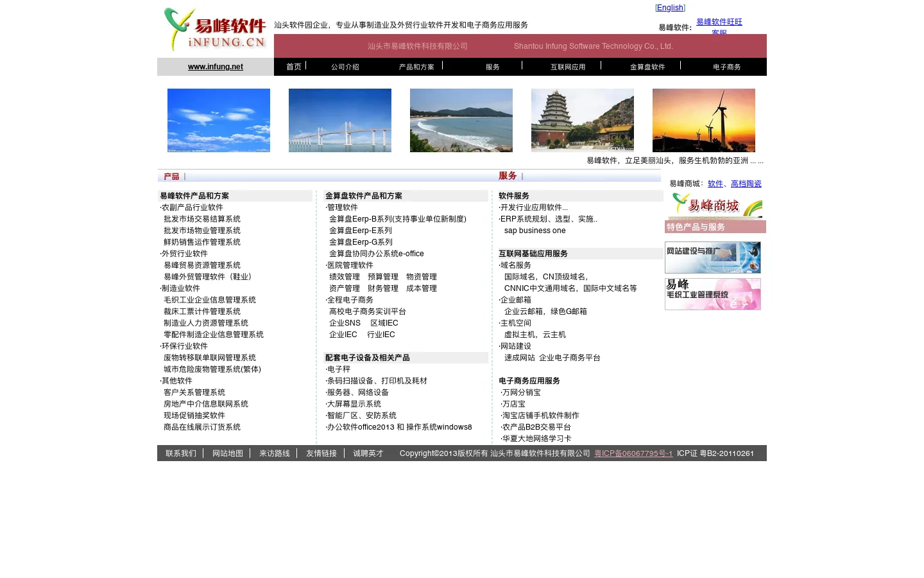Open 金算盘Eerp-B系列 product
The image size is (924, 578).
398,219
